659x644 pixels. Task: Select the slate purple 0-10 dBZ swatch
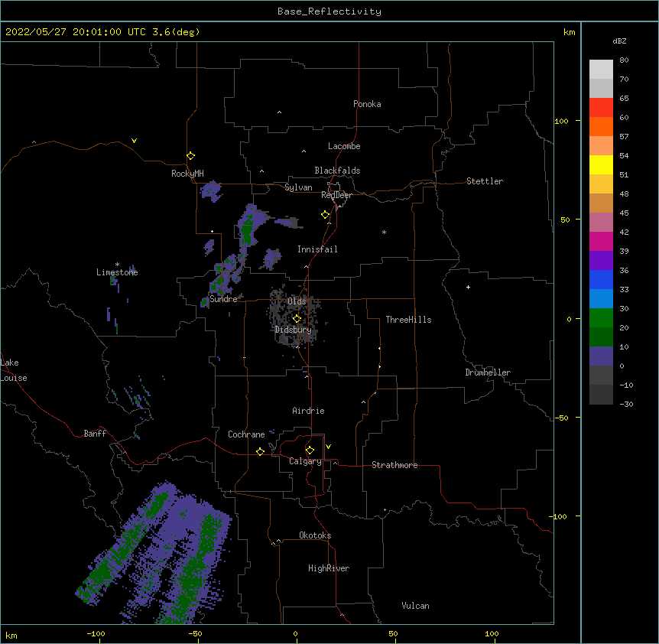tap(601, 356)
